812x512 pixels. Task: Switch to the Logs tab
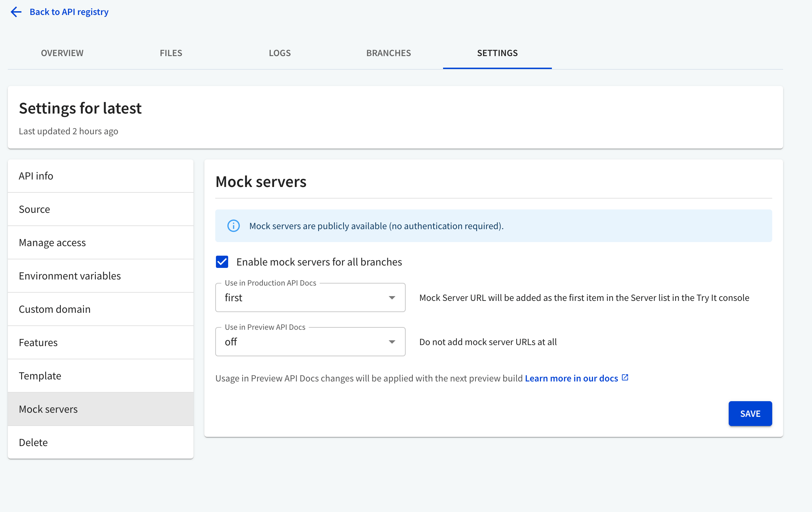280,53
